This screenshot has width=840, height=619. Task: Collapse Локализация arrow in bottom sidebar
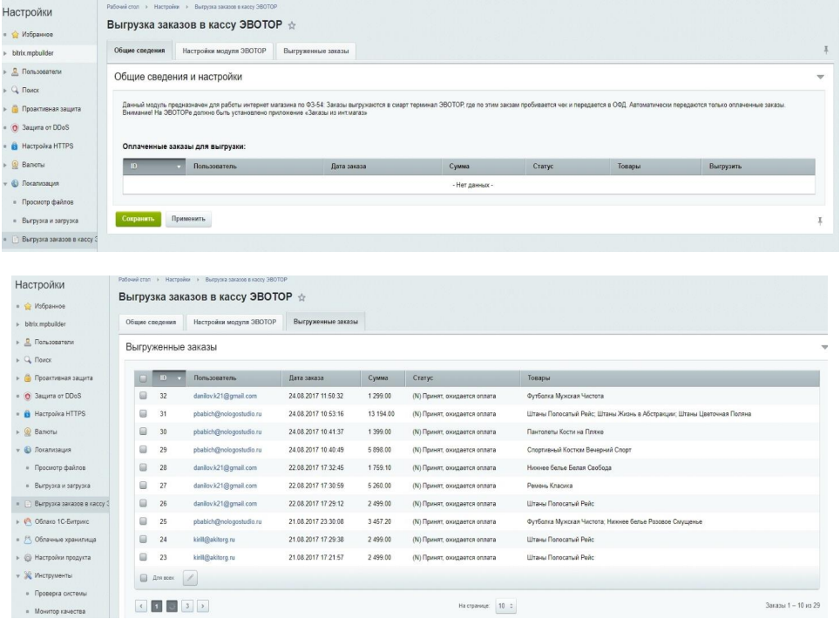pyautogui.click(x=18, y=450)
